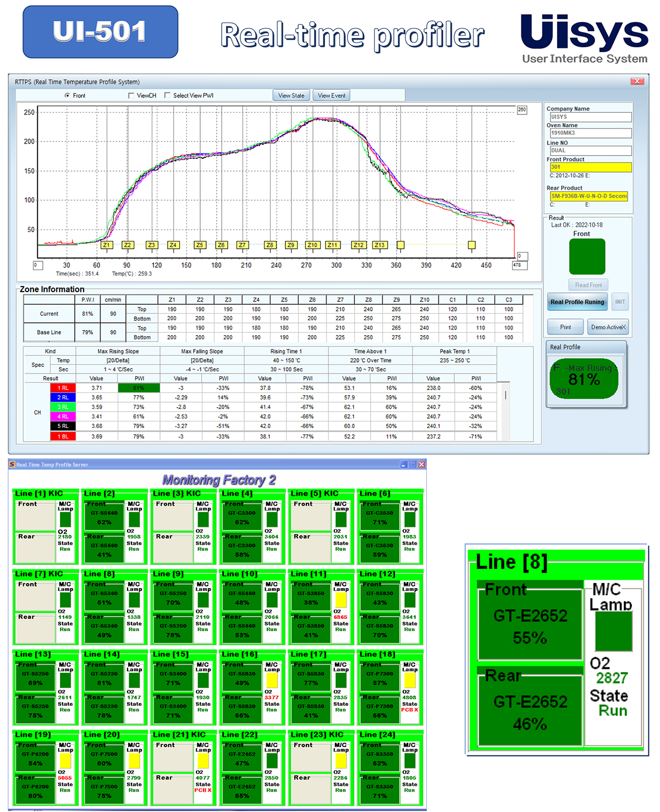Image resolution: width=660 pixels, height=812 pixels.
Task: Enable the ViewCH checkbox
Action: 131,96
